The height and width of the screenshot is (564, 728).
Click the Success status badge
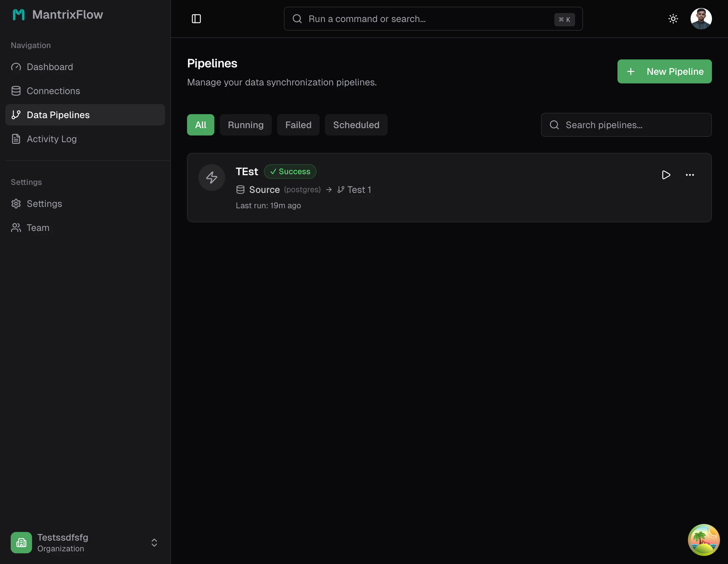pyautogui.click(x=290, y=171)
